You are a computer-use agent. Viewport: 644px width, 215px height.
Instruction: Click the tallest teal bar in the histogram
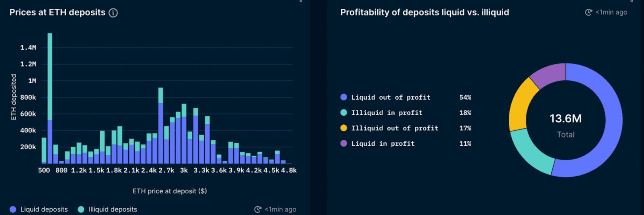tap(50, 75)
